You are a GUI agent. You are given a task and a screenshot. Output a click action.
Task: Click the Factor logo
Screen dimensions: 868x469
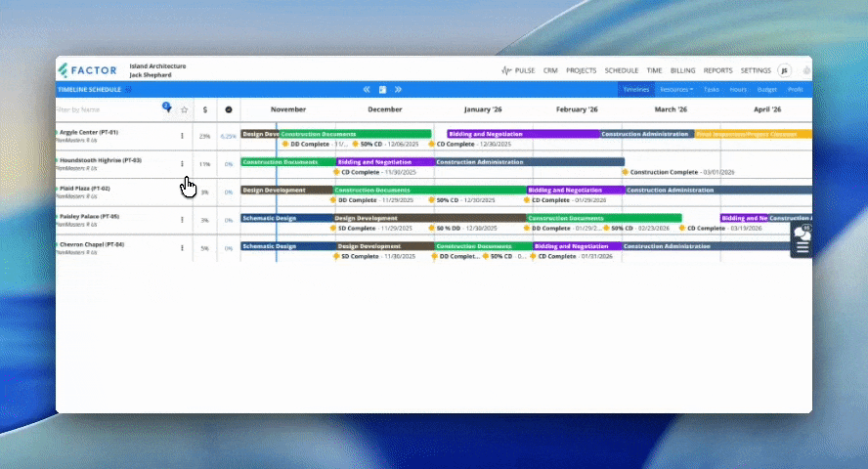(x=87, y=70)
